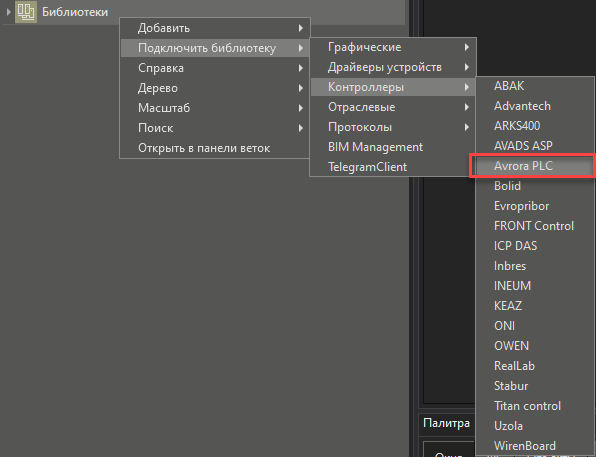Image resolution: width=596 pixels, height=457 pixels.
Task: Select the Библиотеки tree item label
Action: 75,12
